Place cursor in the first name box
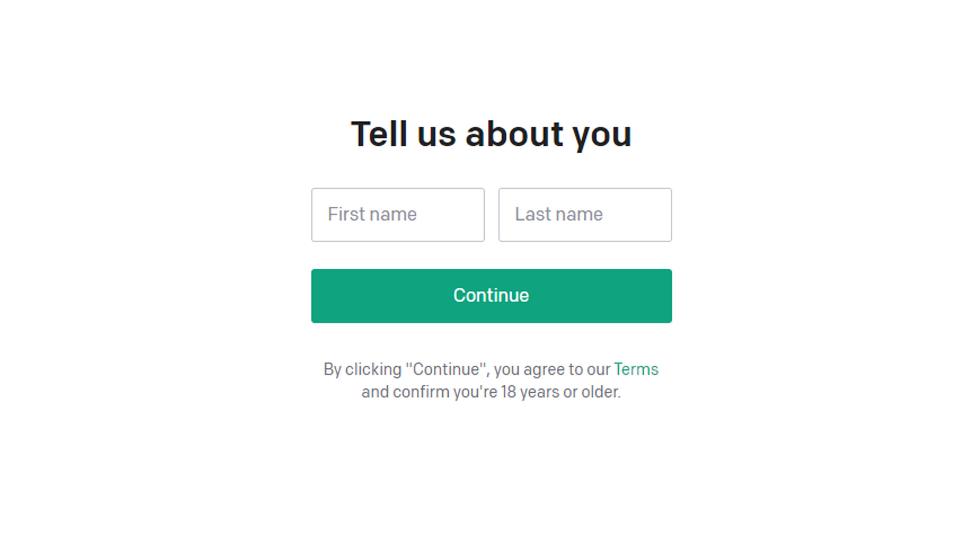Viewport: 980px width, 551px height. tap(398, 215)
